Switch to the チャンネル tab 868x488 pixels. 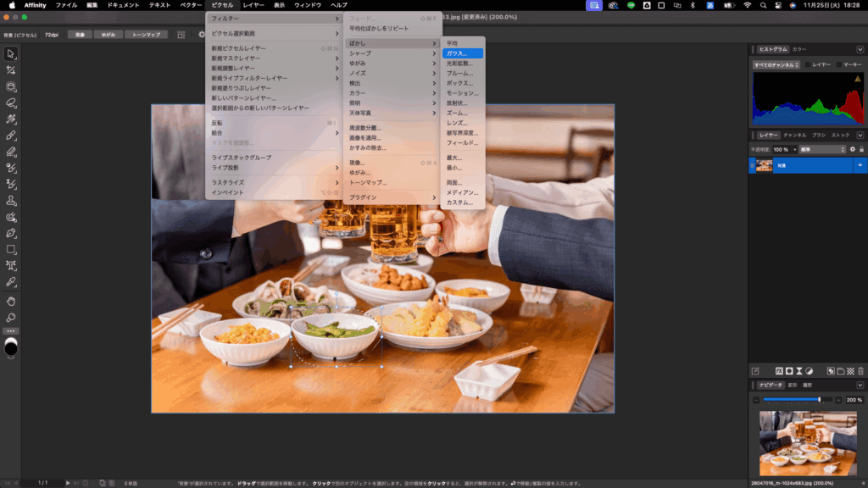click(x=794, y=135)
